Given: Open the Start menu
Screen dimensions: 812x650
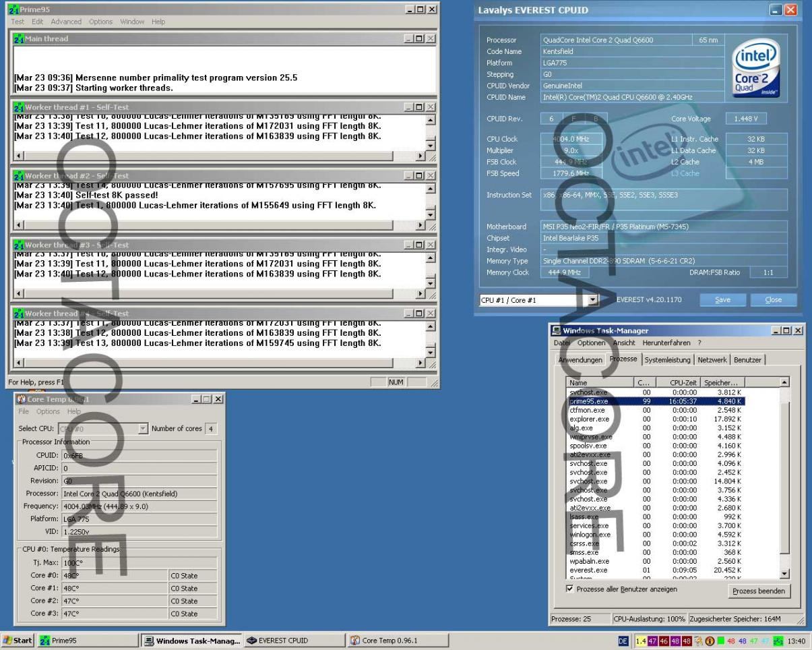Looking at the screenshot, I should pyautogui.click(x=18, y=641).
